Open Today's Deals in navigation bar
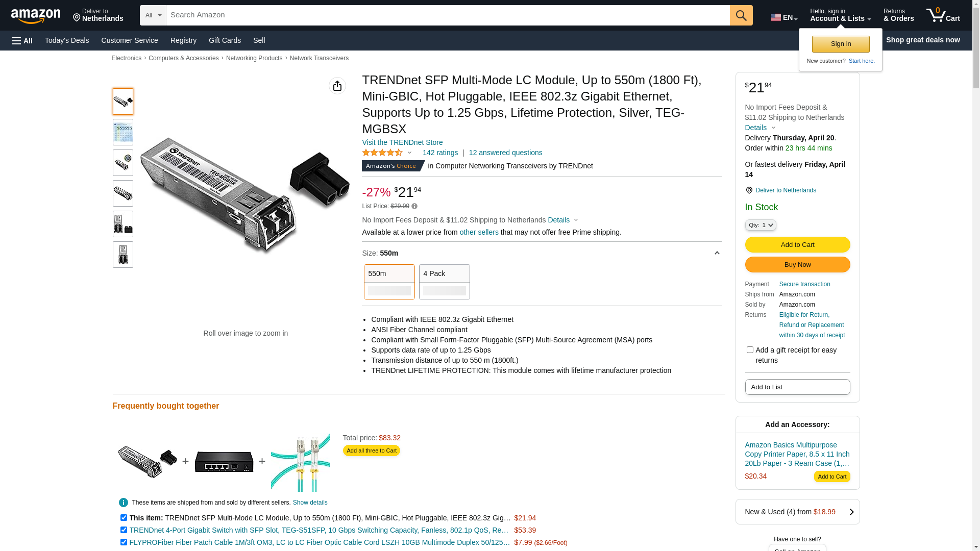The width and height of the screenshot is (980, 551). (67, 40)
